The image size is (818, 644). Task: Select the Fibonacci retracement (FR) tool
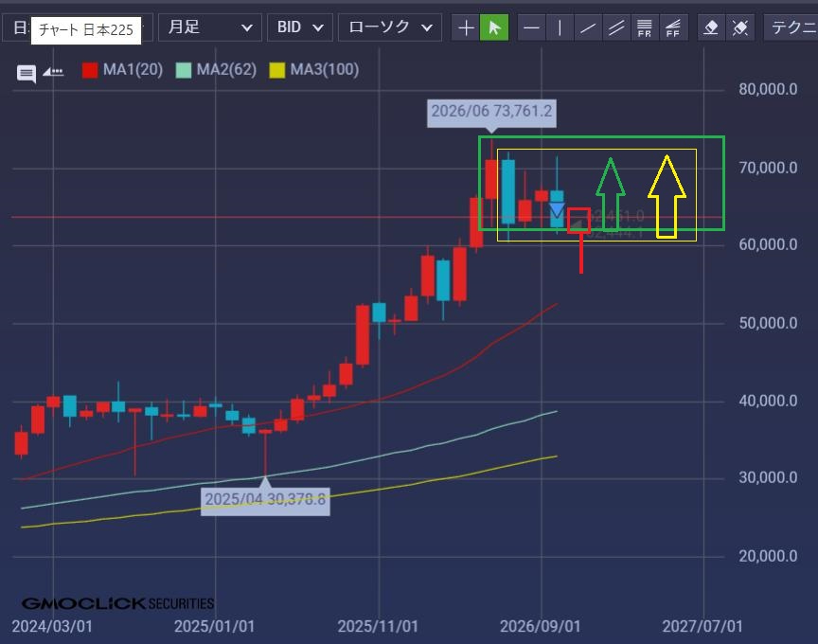click(645, 27)
